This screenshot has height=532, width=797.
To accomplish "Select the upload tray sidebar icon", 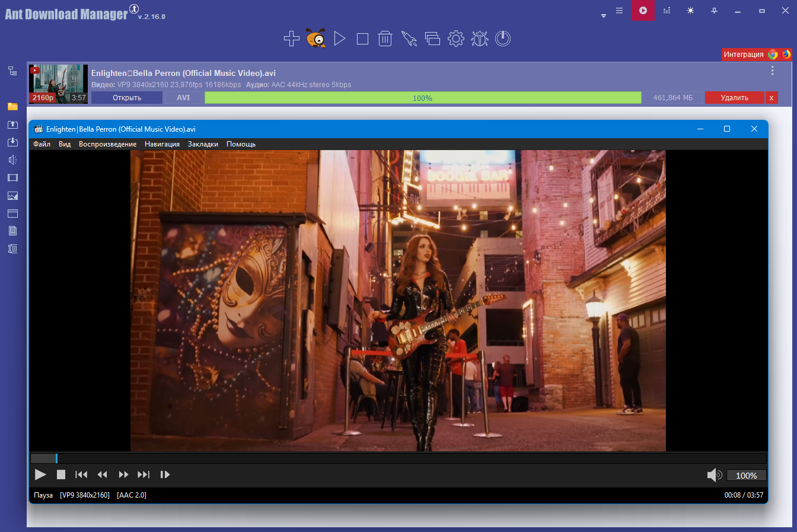I will tap(12, 125).
